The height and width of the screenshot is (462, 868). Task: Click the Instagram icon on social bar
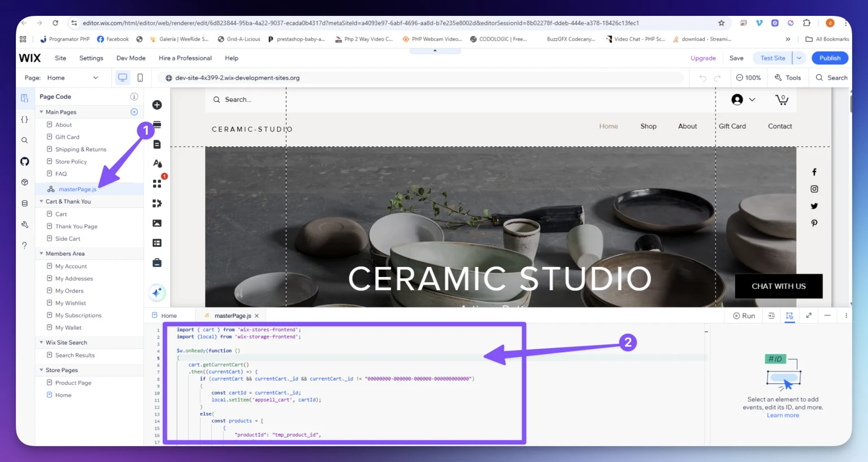[814, 189]
